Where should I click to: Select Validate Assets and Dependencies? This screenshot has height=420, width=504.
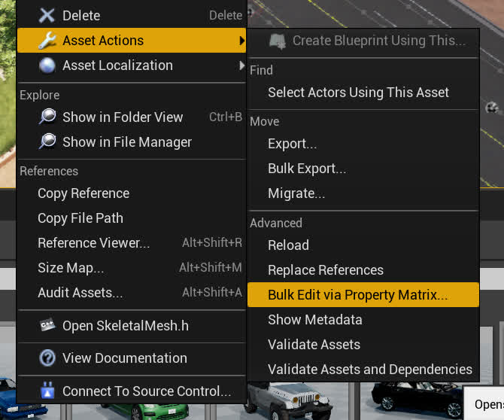click(369, 370)
